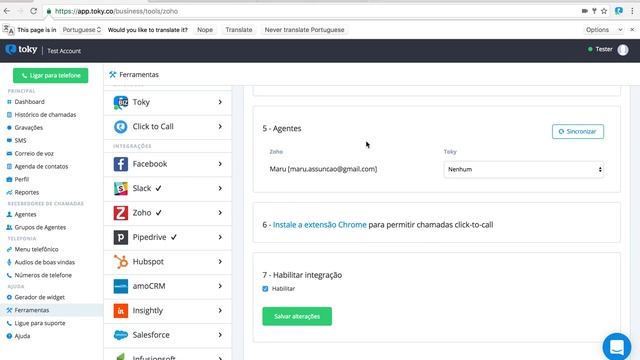Image resolution: width=640 pixels, height=360 pixels.
Task: Select Ferramentas in sidebar
Action: pyautogui.click(x=31, y=310)
